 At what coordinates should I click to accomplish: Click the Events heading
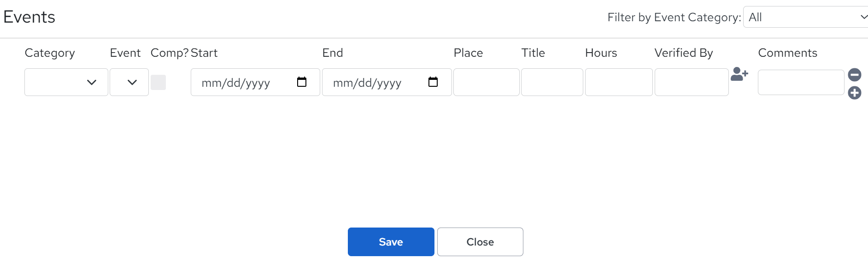point(29,17)
